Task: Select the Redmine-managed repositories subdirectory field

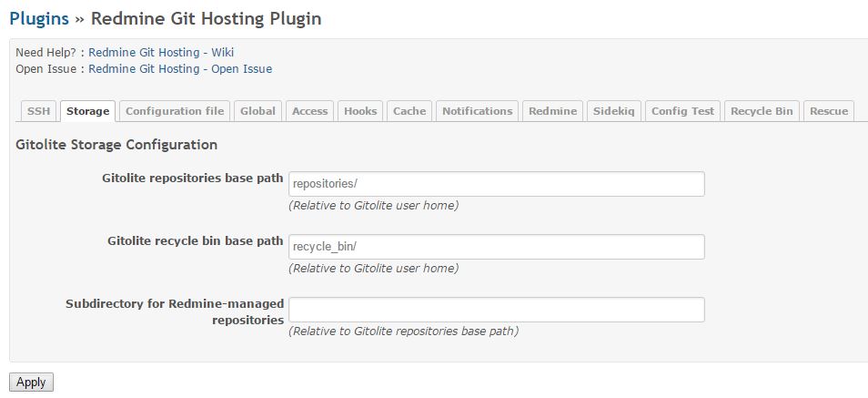Action: click(497, 310)
